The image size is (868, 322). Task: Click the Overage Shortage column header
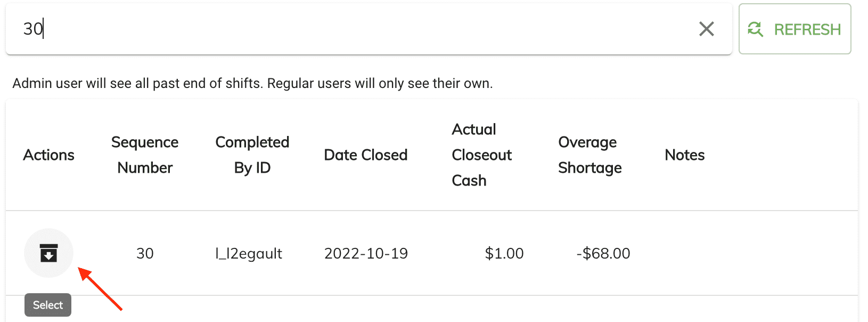(x=589, y=155)
